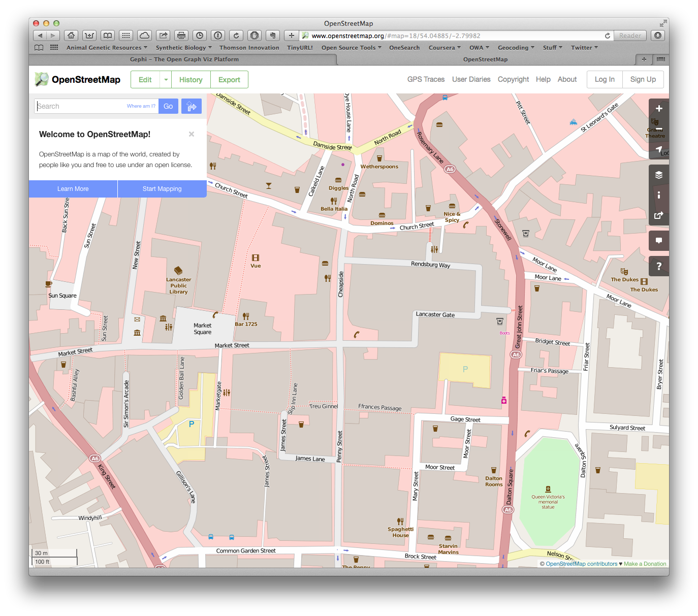This screenshot has width=698, height=616.
Task: Add the page with the plus toolbar button
Action: 291,36
